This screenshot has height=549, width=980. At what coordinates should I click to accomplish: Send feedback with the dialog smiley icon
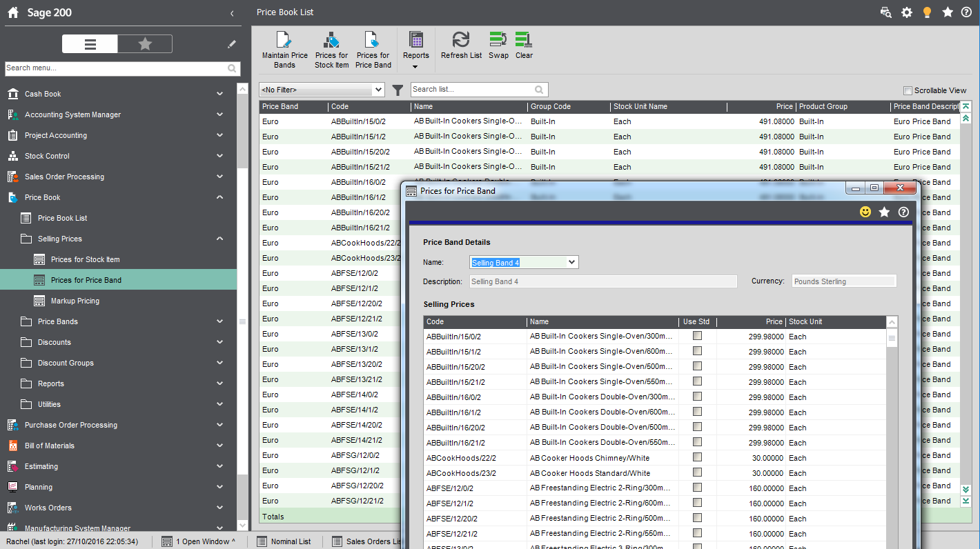865,212
